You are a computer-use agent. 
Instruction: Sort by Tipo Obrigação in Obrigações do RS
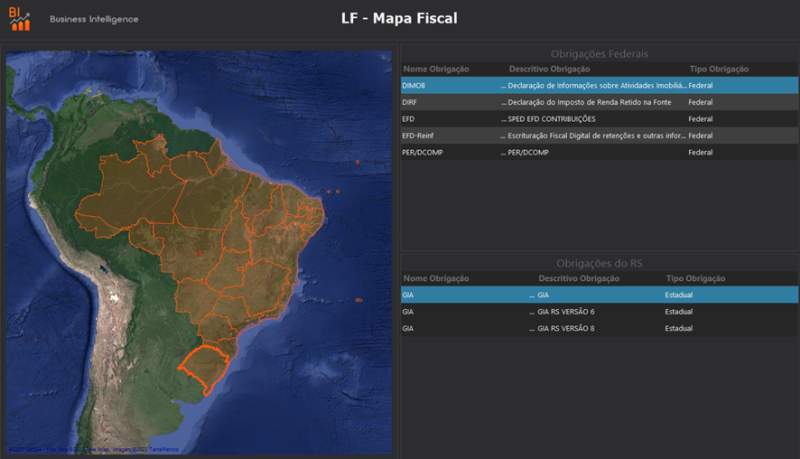(x=695, y=278)
